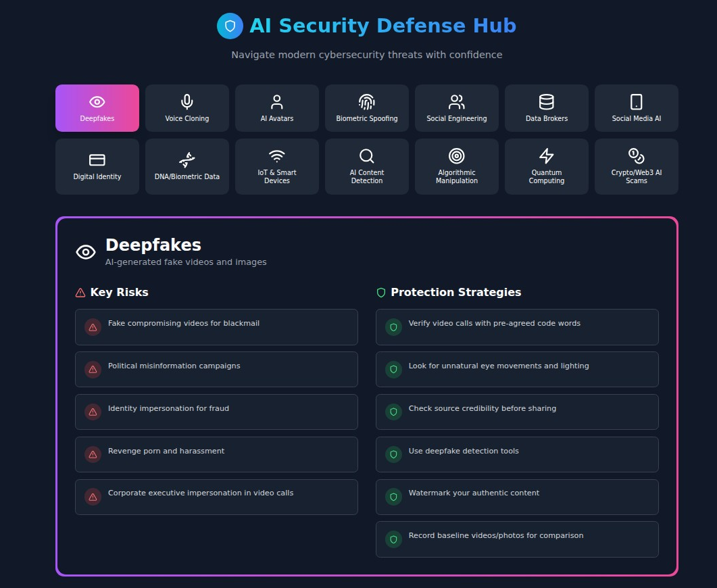This screenshot has width=717, height=588.
Task: Switch to the Social Engineering category
Action: coord(456,108)
